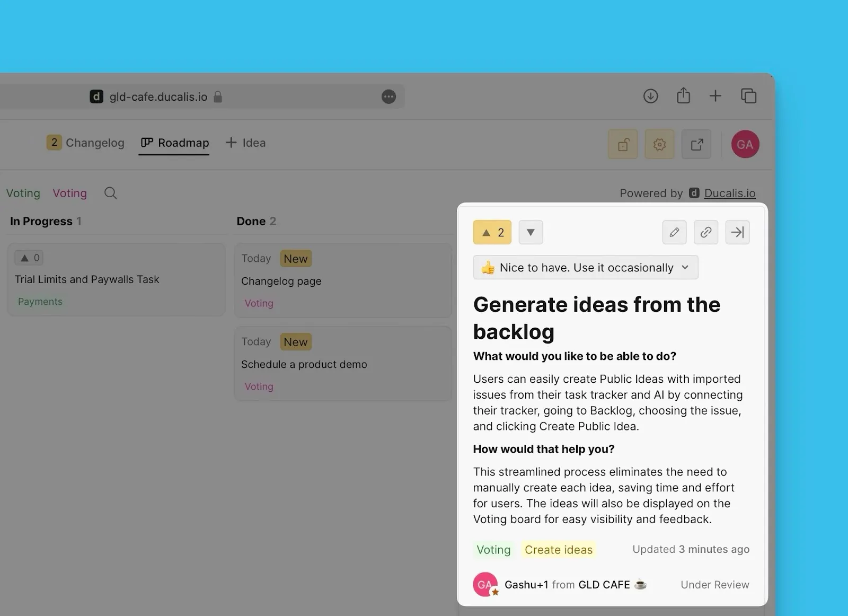The width and height of the screenshot is (848, 616).
Task: Upvote Trial Limits and Paywalls Task
Action: click(29, 258)
